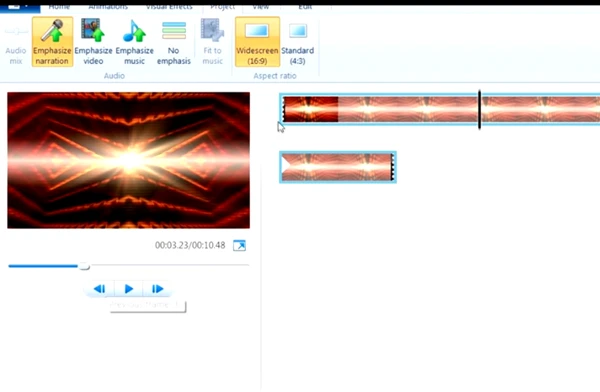This screenshot has width=600, height=392.
Task: Click the video preview monitor
Action: coord(129,160)
